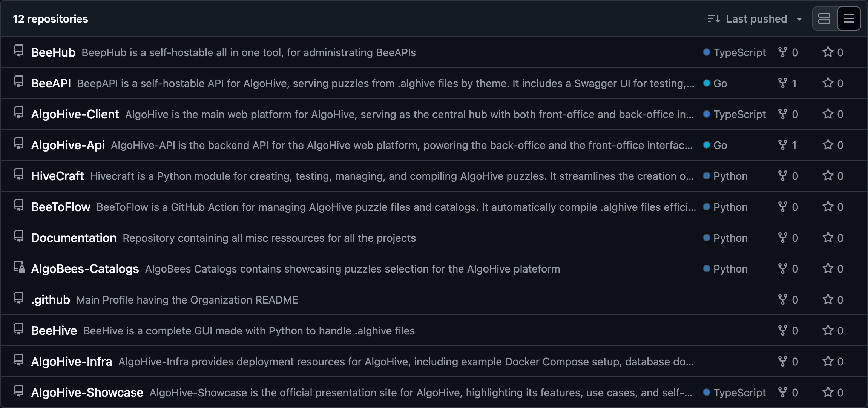868x408 pixels.
Task: Click the fork icon for AlgoHive-Api
Action: click(783, 145)
